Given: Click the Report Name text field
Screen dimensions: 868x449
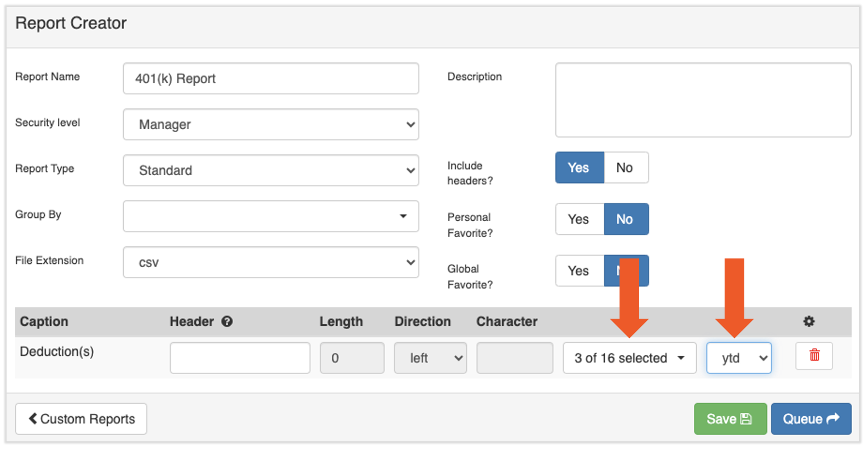Looking at the screenshot, I should coord(270,78).
